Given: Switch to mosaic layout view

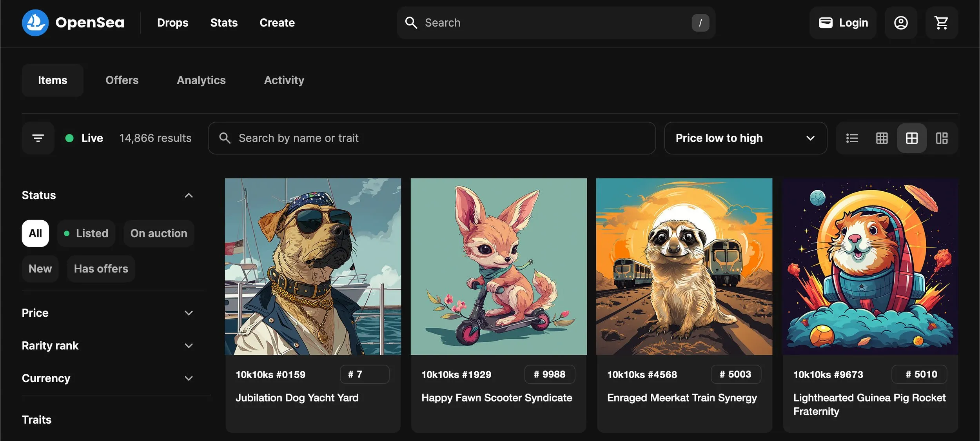Looking at the screenshot, I should coord(942,138).
